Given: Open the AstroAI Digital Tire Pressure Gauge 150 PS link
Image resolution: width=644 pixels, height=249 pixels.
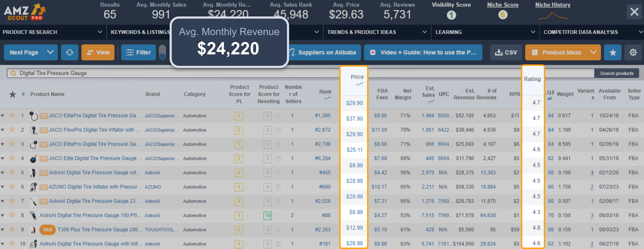Looking at the screenshot, I should [x=91, y=215].
